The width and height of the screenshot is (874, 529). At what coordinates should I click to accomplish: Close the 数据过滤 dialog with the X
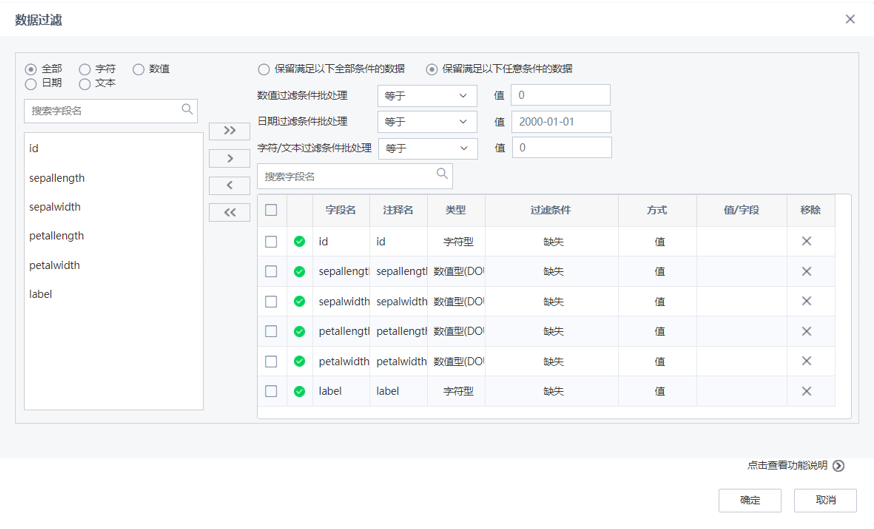(x=850, y=20)
